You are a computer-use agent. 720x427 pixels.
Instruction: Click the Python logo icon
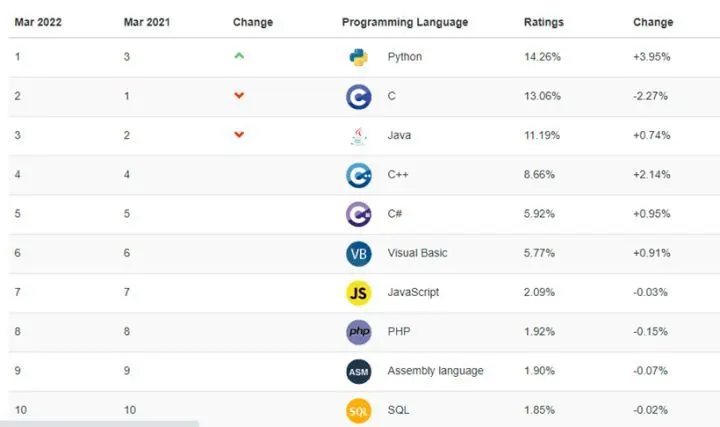tap(358, 57)
